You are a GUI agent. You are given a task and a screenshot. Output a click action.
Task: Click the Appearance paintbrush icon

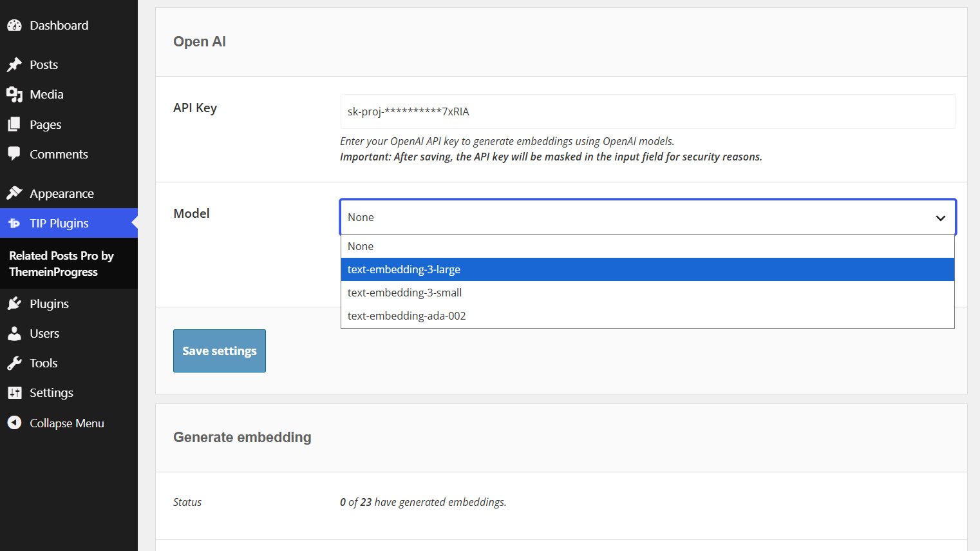click(14, 193)
